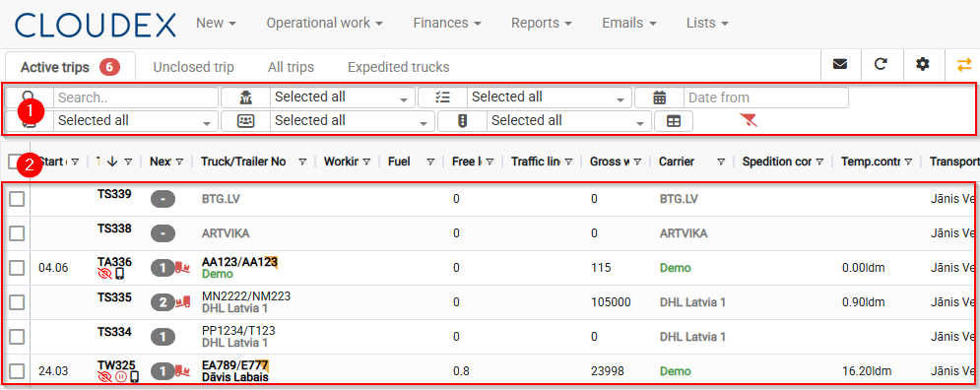
Task: Click the red hidden-eye icon under TW325
Action: [105, 376]
